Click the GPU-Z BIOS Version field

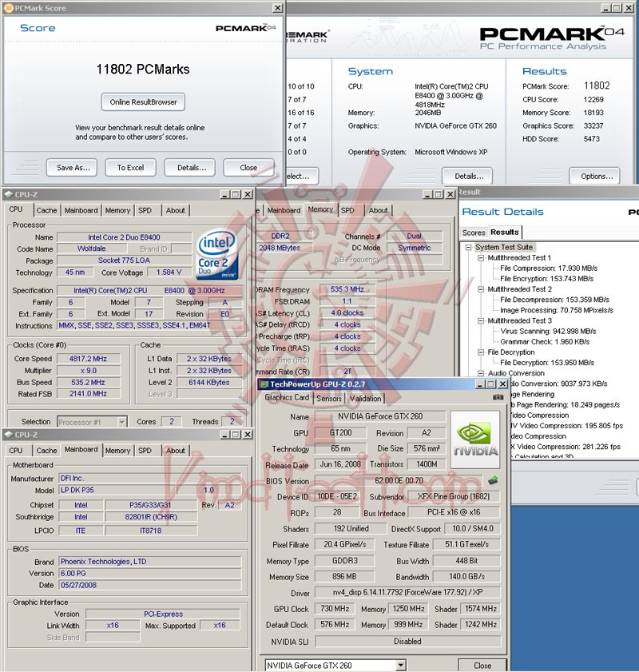click(399, 480)
